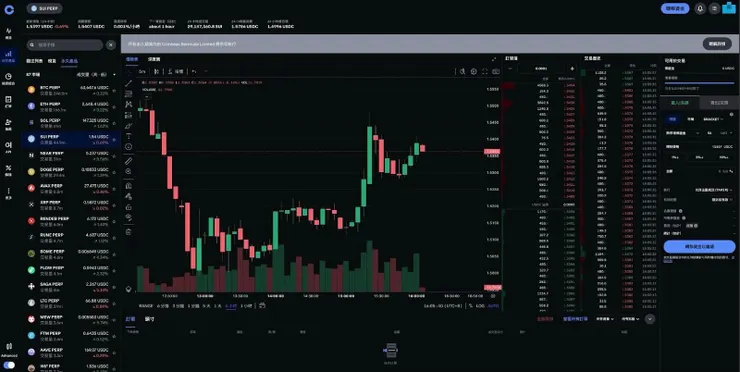Switch to the depth chart tab

tap(154, 59)
